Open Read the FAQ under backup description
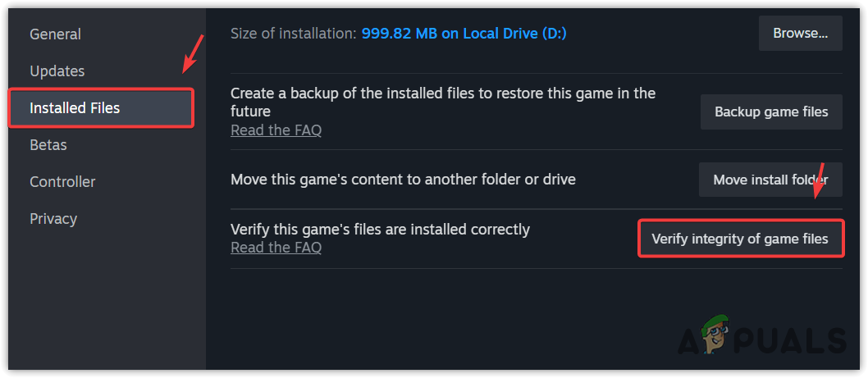The height and width of the screenshot is (378, 868). tap(276, 130)
